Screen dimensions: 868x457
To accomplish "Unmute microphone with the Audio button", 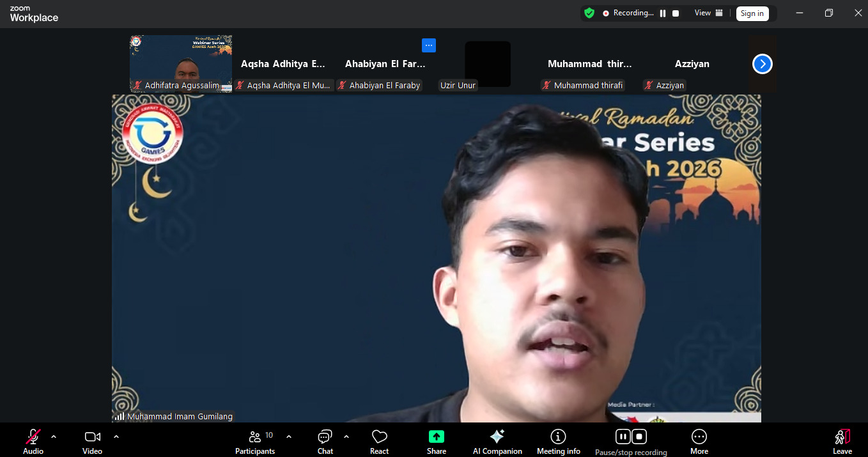I will click(33, 437).
